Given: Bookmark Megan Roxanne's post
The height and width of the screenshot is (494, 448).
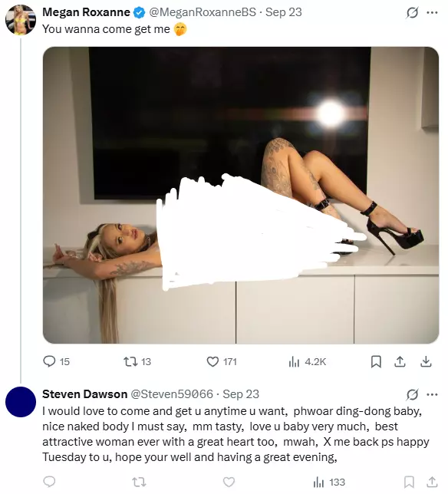Looking at the screenshot, I should click(x=376, y=361).
